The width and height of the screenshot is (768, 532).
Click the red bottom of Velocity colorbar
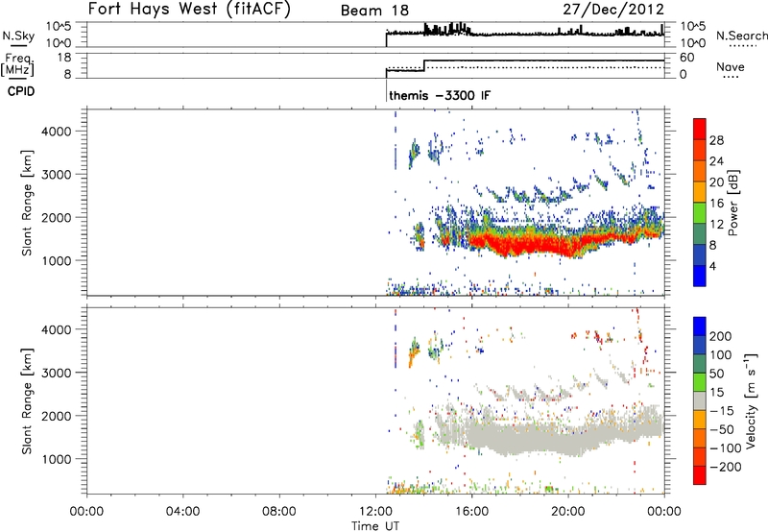click(700, 475)
